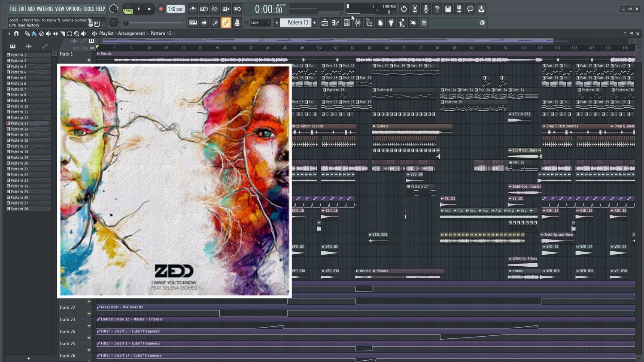Image resolution: width=644 pixels, height=362 pixels.
Task: Click the Play button
Action: [x=139, y=9]
